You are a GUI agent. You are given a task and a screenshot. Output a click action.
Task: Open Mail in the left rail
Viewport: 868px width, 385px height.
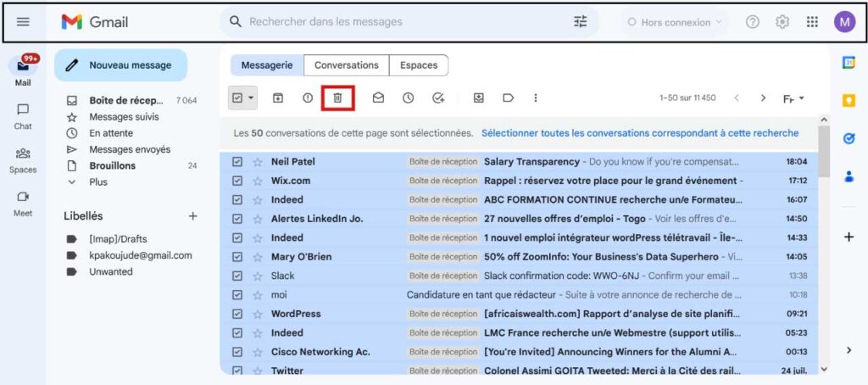[23, 72]
